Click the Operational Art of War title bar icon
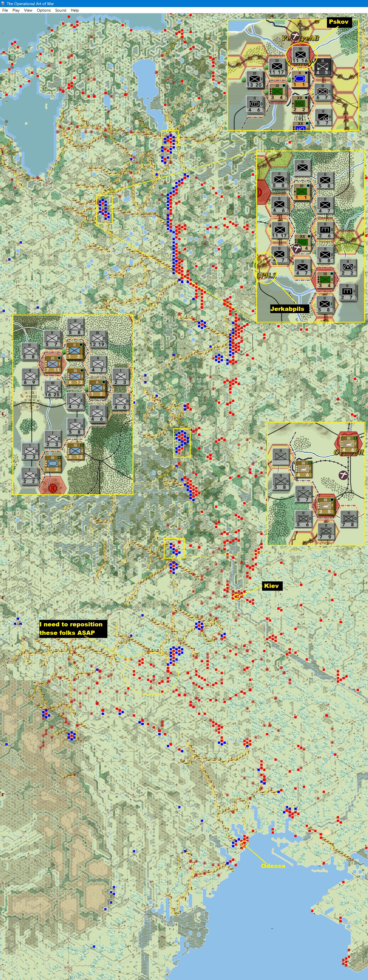The width and height of the screenshot is (368, 980). click(x=3, y=3)
